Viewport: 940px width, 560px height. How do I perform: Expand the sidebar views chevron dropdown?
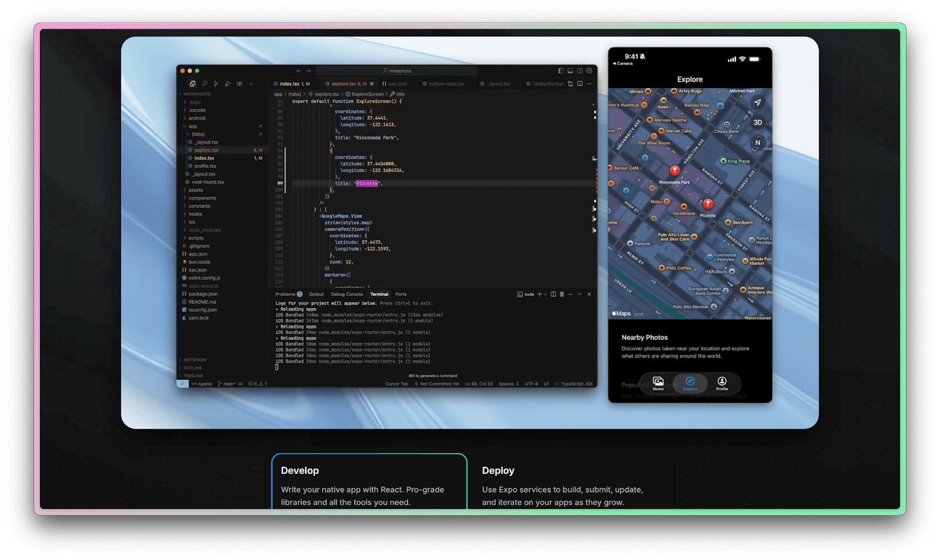pyautogui.click(x=251, y=84)
